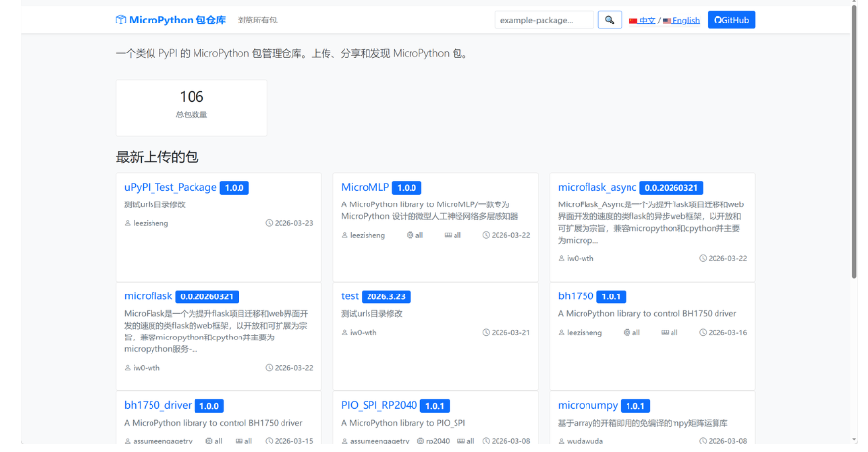Click author leezisheng on bh1750 card
868x452 pixels.
(x=585, y=333)
